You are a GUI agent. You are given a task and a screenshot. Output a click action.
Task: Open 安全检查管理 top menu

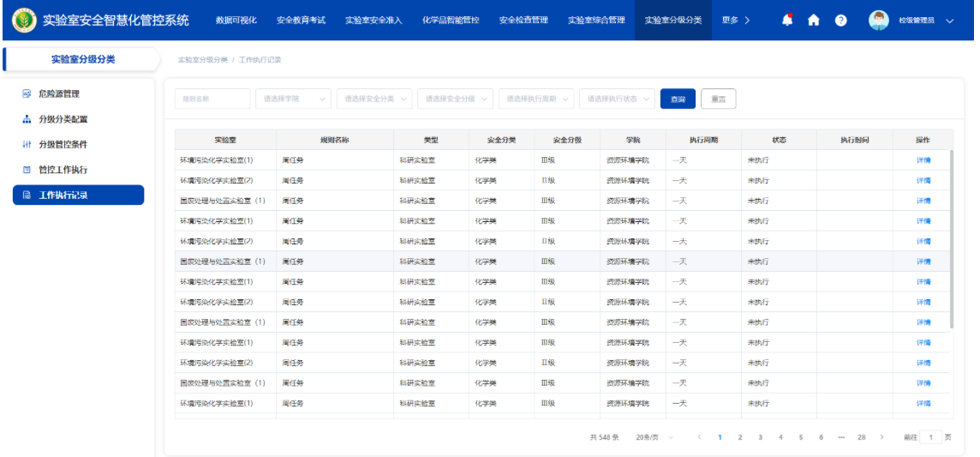coord(523,20)
